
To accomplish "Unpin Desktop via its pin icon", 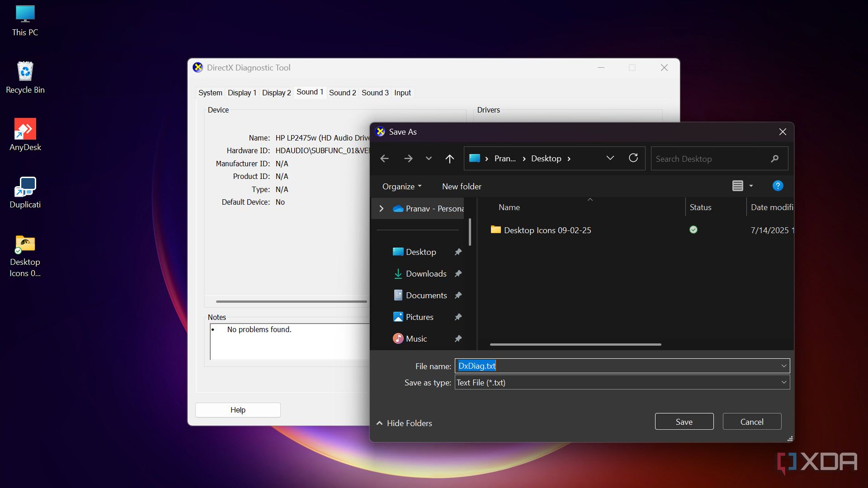I will coord(458,252).
